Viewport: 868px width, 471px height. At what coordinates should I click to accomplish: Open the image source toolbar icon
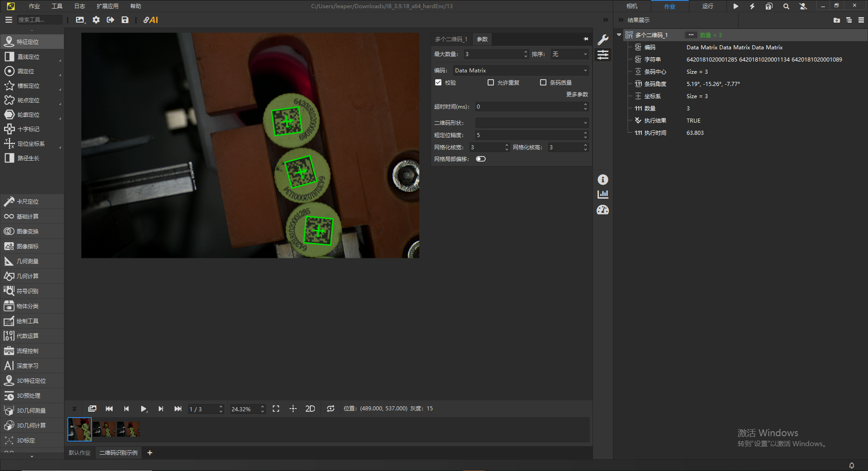80,20
